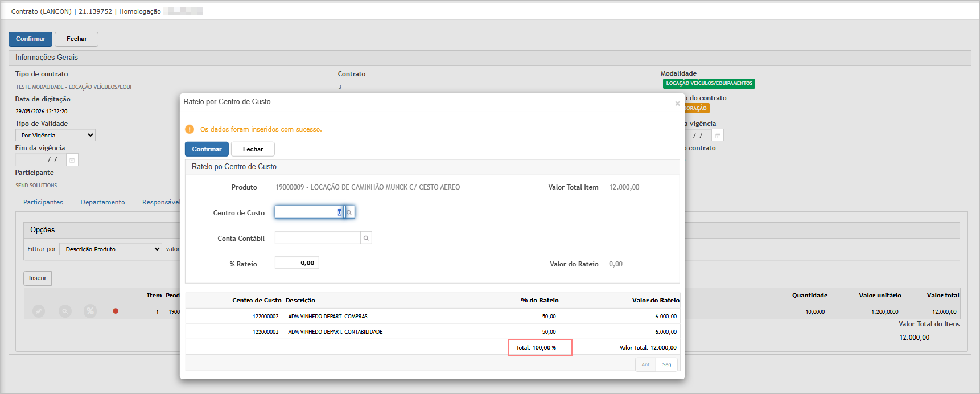Click Confirmar in the Rateio dialog
980x394 pixels.
coord(207,149)
